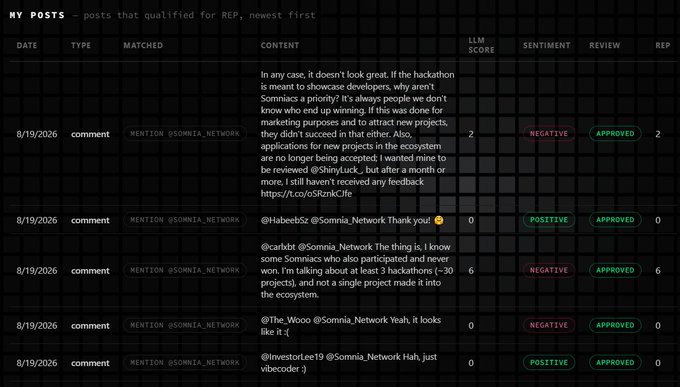Click the smiling emoji after Thank you!
The height and width of the screenshot is (387, 680).
pyautogui.click(x=438, y=220)
